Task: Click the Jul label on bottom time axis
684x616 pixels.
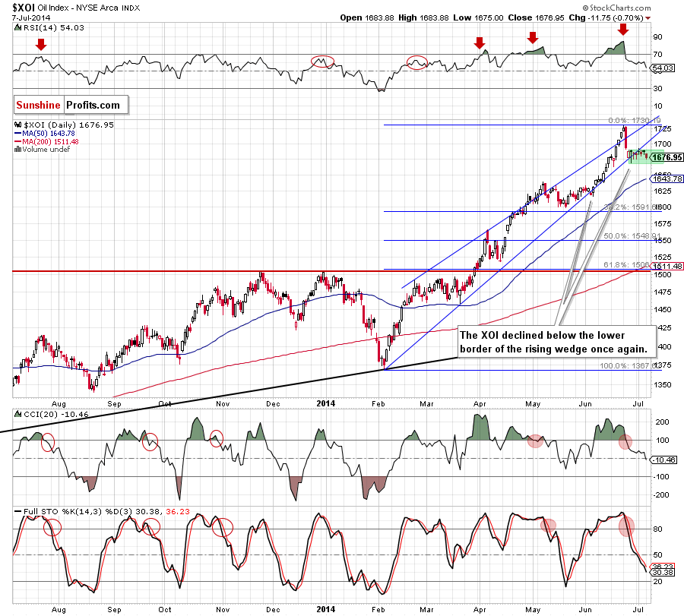Action: tap(638, 609)
